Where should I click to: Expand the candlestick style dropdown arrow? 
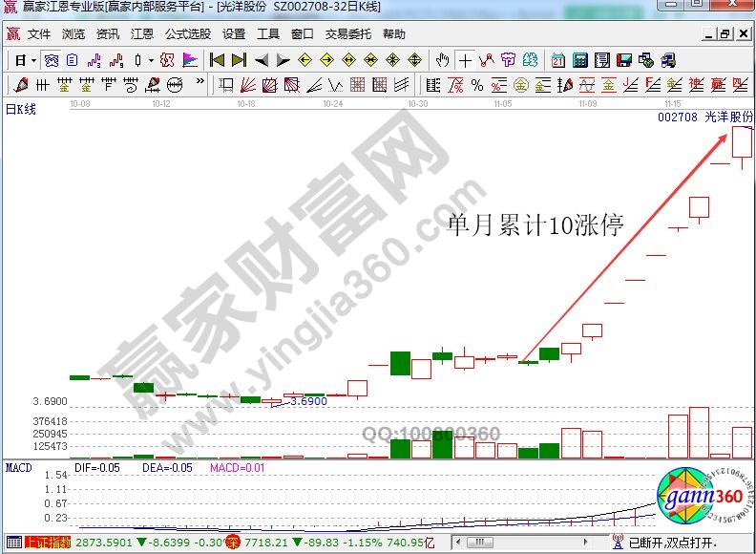click(152, 59)
